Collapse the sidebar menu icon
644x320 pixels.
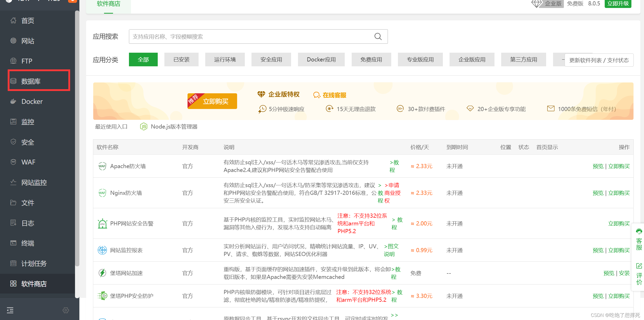point(10,310)
